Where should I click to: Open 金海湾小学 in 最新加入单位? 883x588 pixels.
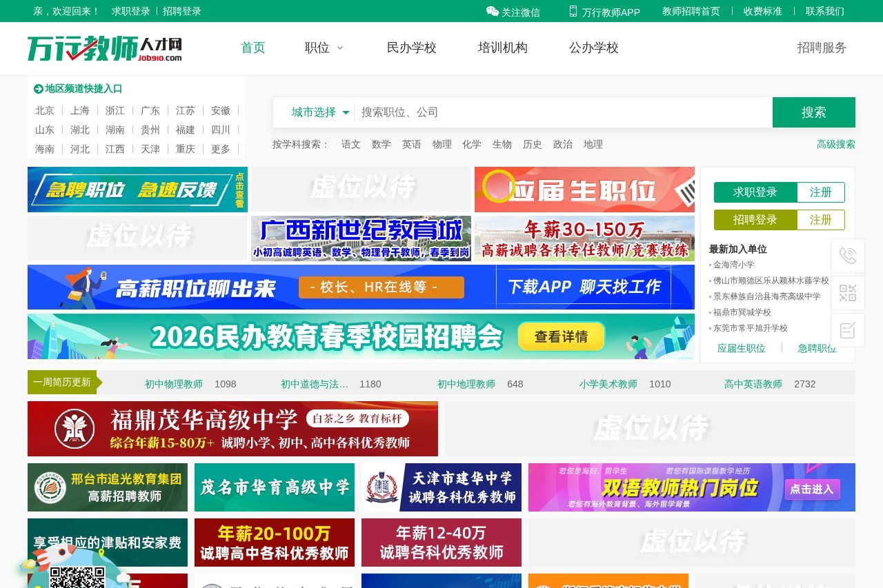coord(734,265)
